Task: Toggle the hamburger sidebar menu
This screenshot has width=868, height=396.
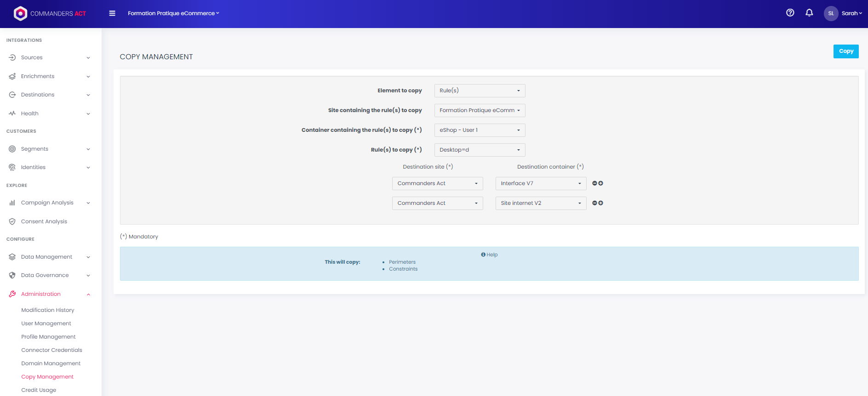Action: (x=112, y=13)
